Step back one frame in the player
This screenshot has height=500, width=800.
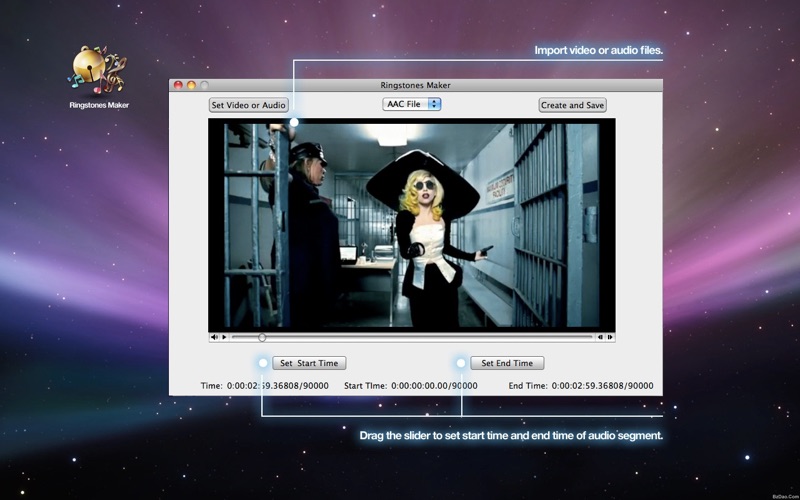tap(601, 337)
